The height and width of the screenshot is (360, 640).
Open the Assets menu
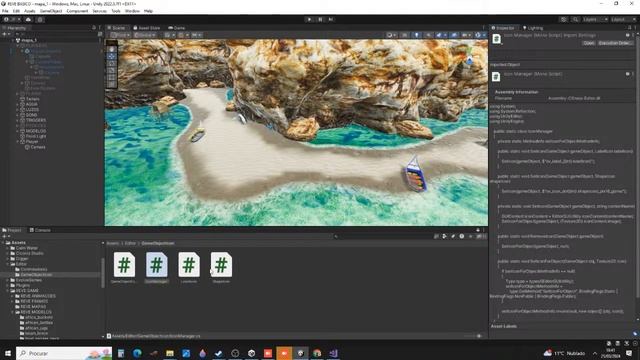pos(29,11)
